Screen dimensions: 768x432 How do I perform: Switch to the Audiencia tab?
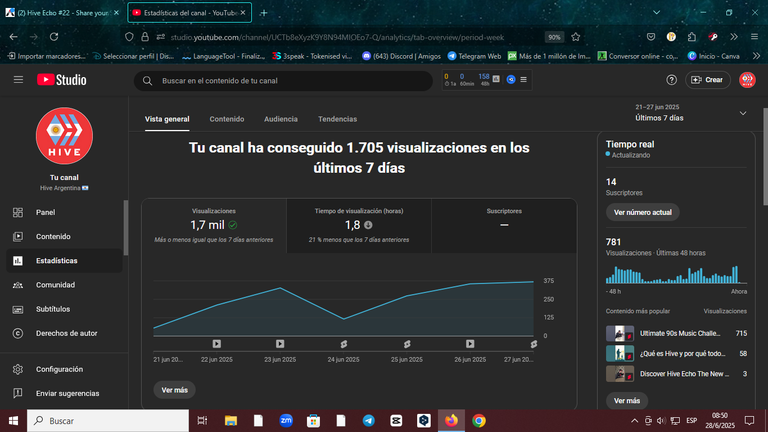click(281, 119)
